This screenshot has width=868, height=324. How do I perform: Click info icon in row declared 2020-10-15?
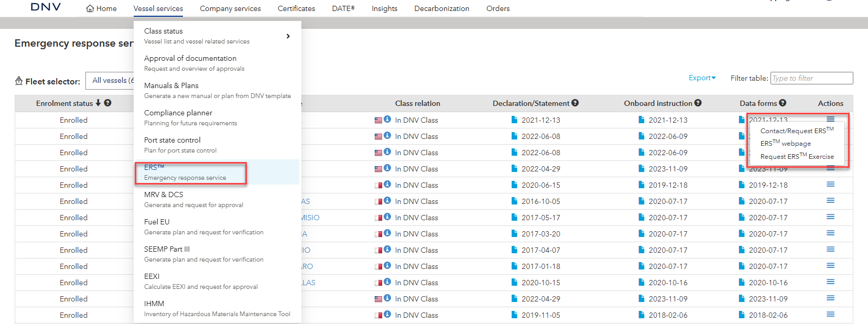tap(387, 282)
